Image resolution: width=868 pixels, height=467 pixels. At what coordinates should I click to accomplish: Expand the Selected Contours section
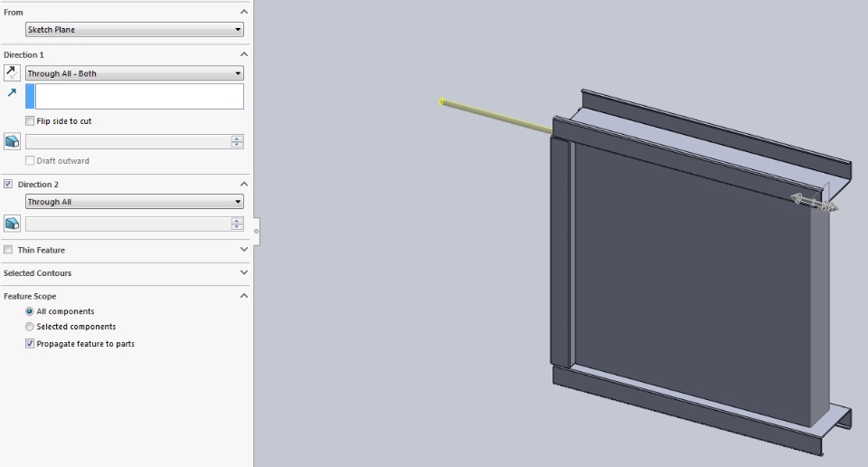243,272
